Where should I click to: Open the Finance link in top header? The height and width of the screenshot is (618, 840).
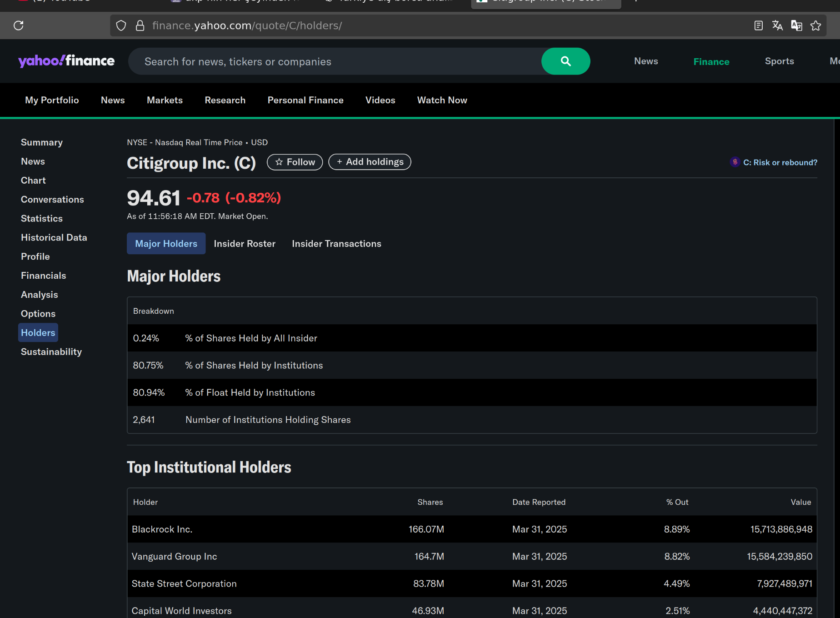coord(711,61)
